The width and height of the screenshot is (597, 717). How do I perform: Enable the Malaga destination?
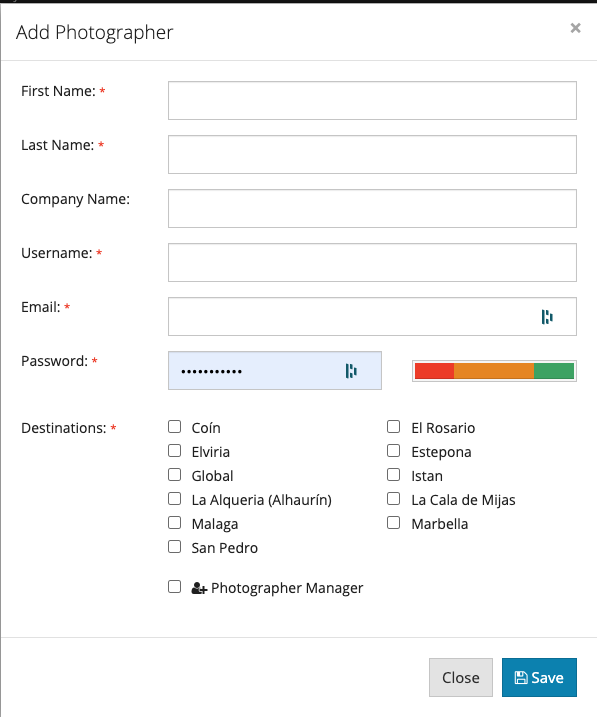coord(175,523)
